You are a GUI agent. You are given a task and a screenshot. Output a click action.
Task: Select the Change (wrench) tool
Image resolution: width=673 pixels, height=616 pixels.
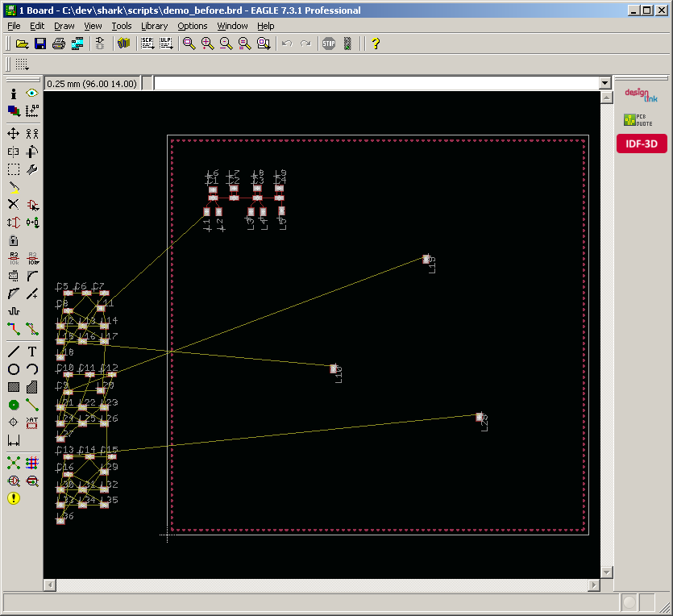click(31, 169)
